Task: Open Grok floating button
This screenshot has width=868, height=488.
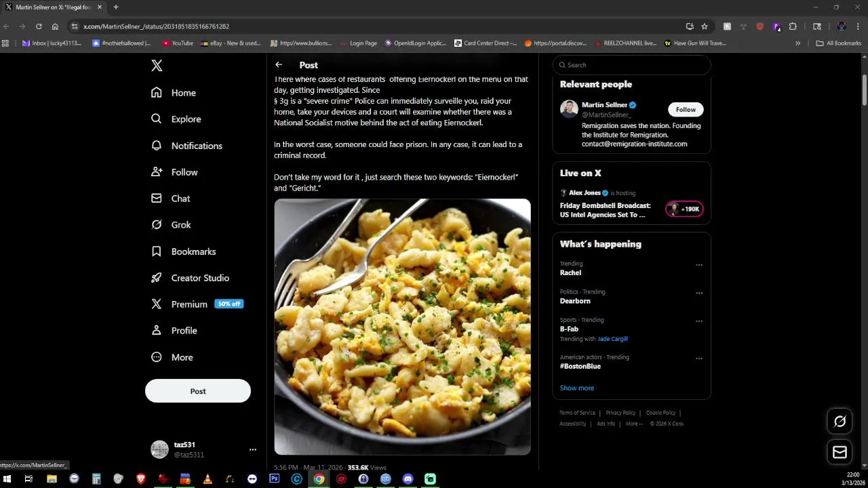Action: [840, 422]
